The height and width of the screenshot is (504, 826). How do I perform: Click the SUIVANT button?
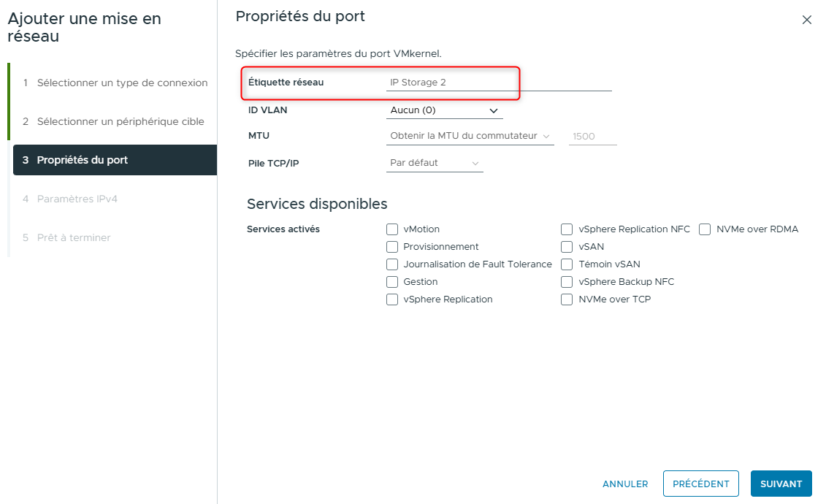coord(781,484)
